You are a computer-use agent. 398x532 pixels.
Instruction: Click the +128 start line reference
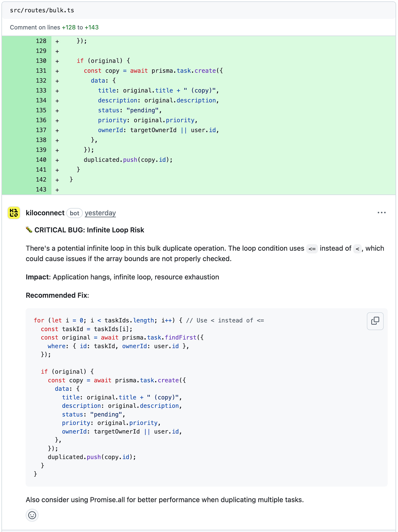click(69, 27)
